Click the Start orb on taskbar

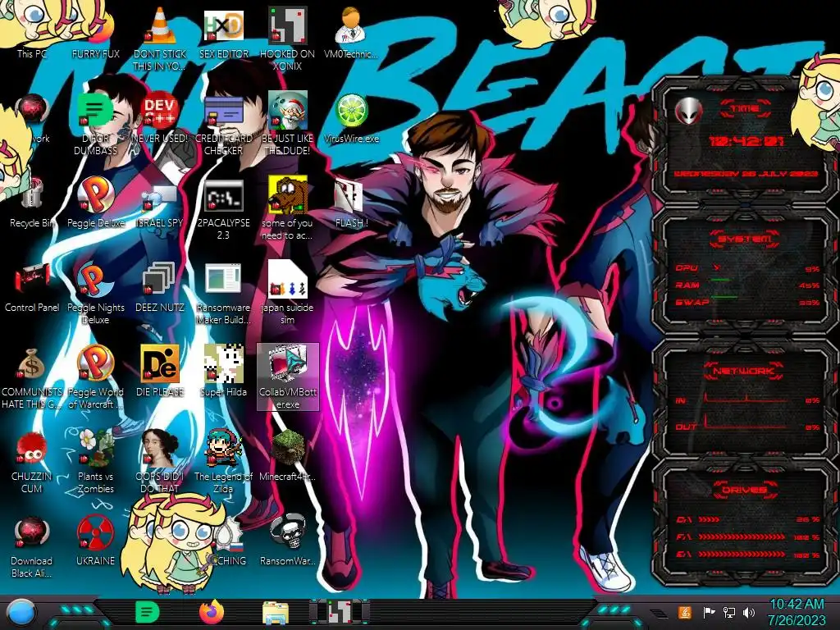[x=21, y=612]
